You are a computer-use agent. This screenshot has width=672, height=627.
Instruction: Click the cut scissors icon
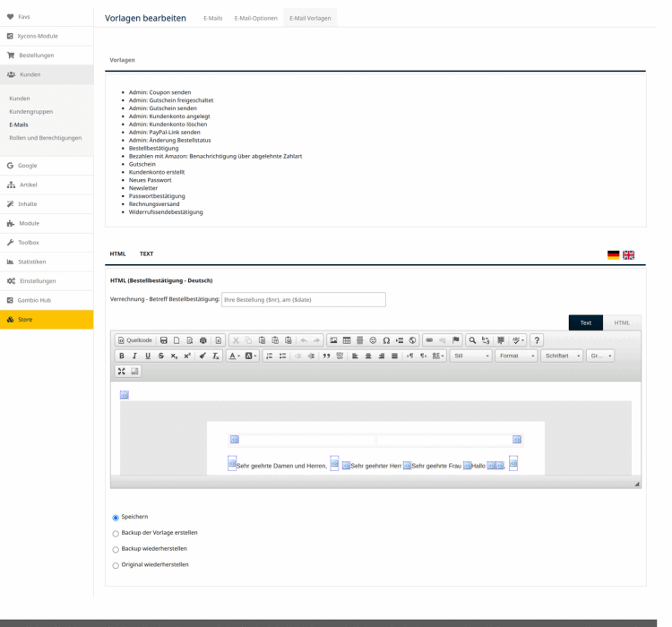click(x=236, y=340)
